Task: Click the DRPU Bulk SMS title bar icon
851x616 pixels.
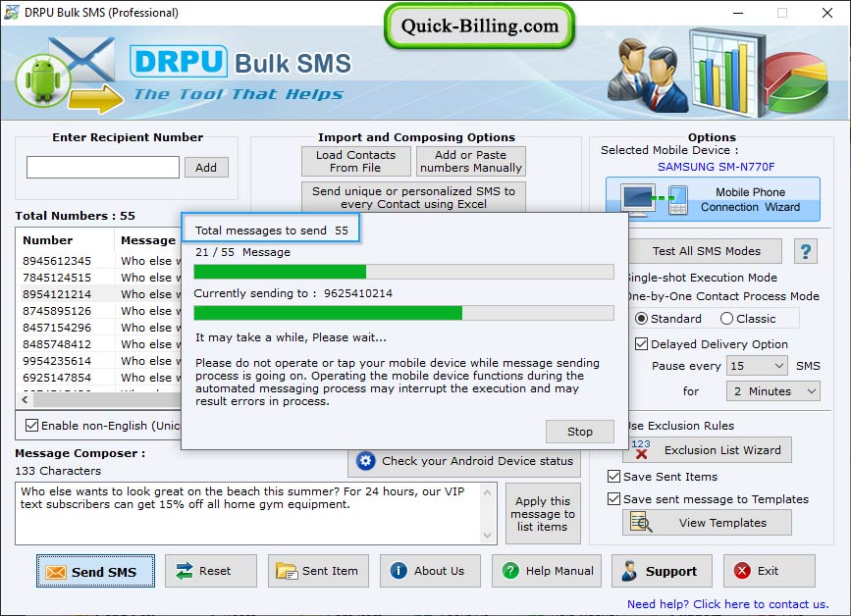Action: pos(12,12)
